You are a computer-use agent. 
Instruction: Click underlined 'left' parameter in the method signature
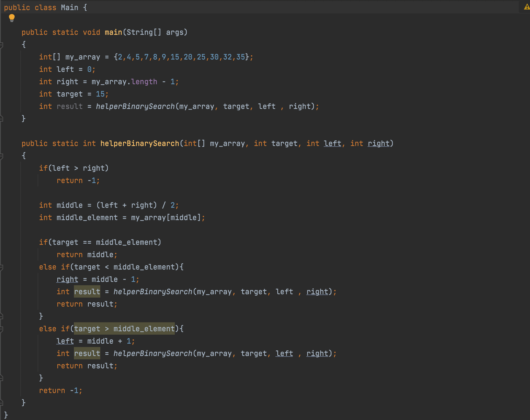[x=332, y=143]
